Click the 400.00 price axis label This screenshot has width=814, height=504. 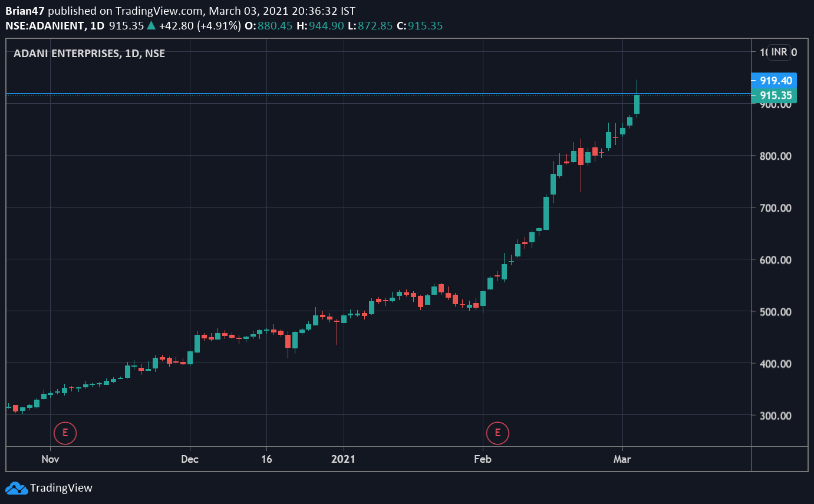pyautogui.click(x=775, y=364)
